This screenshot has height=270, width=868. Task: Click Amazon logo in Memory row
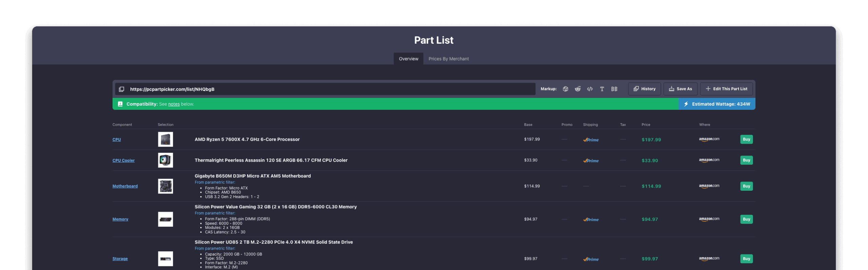[x=709, y=219]
